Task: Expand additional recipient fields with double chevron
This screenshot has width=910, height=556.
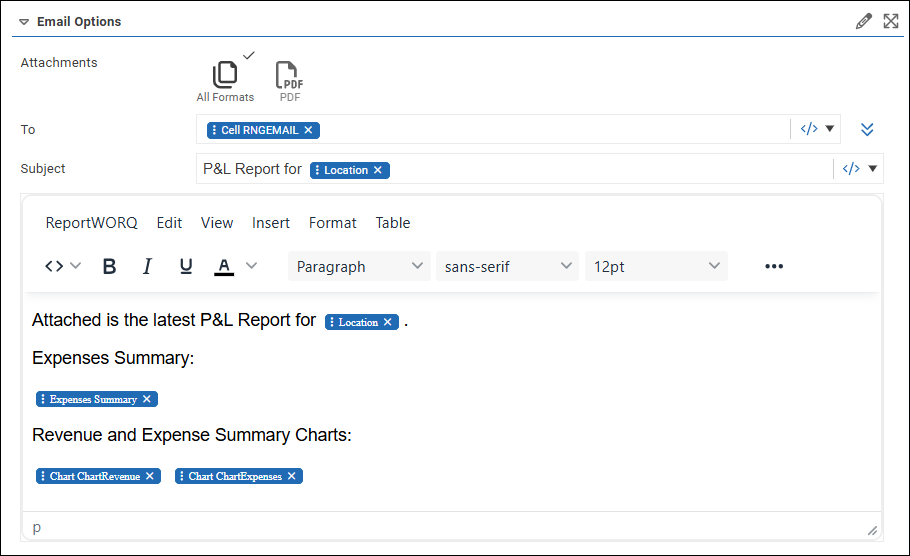Action: point(867,129)
